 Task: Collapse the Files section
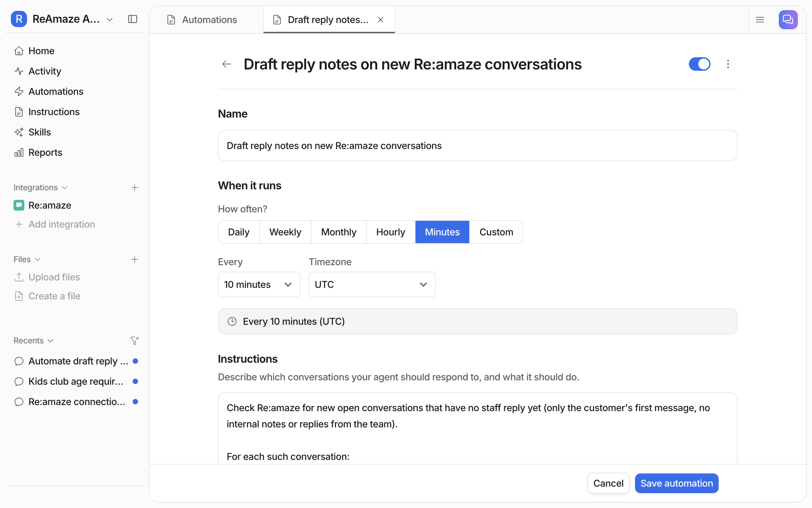click(27, 259)
